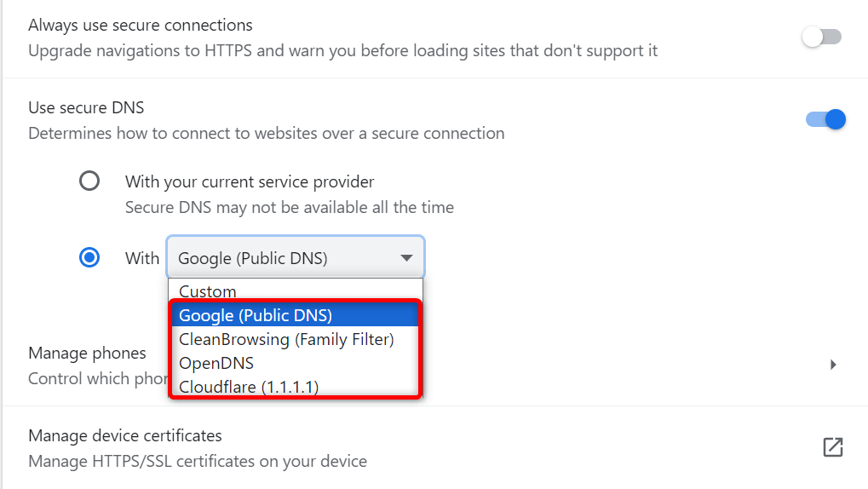Open the Manage device certificates heading
This screenshot has height=489, width=868.
[125, 435]
